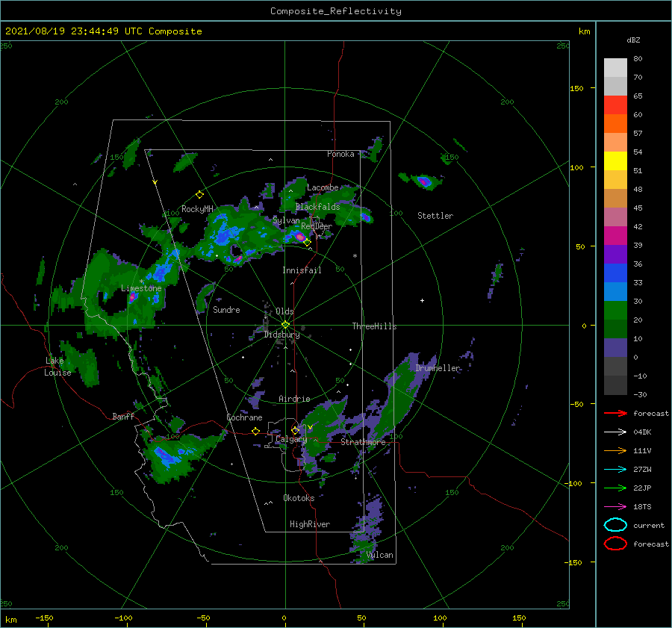This screenshot has height=628, width=672.
Task: Click the Innisfail label
Action: point(302,270)
